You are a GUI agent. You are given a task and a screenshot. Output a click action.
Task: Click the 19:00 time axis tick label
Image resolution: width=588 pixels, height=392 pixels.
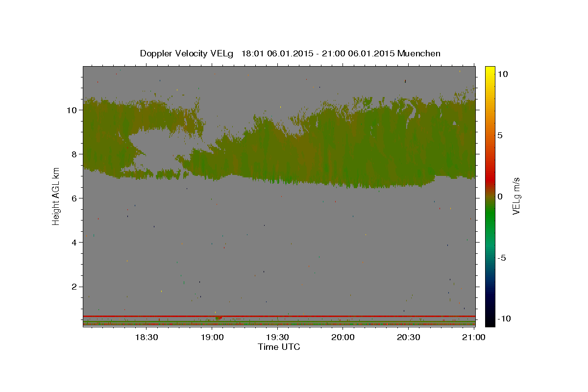[x=212, y=338]
